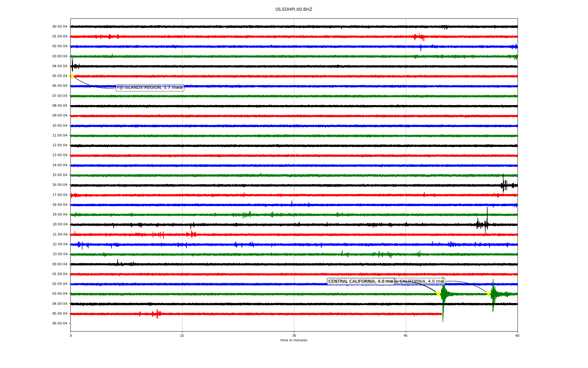Select the 23:00:04 trace label
The width and height of the screenshot is (588, 368).
(x=60, y=254)
